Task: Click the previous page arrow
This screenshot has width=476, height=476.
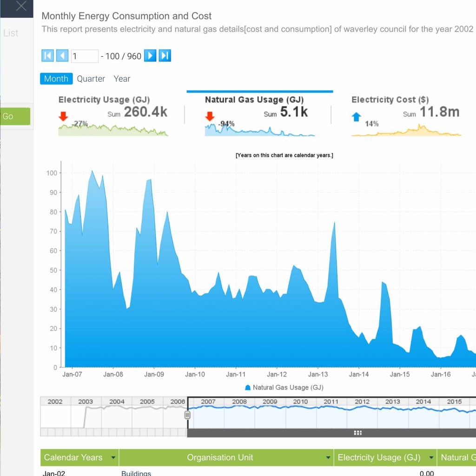Action: [62, 55]
